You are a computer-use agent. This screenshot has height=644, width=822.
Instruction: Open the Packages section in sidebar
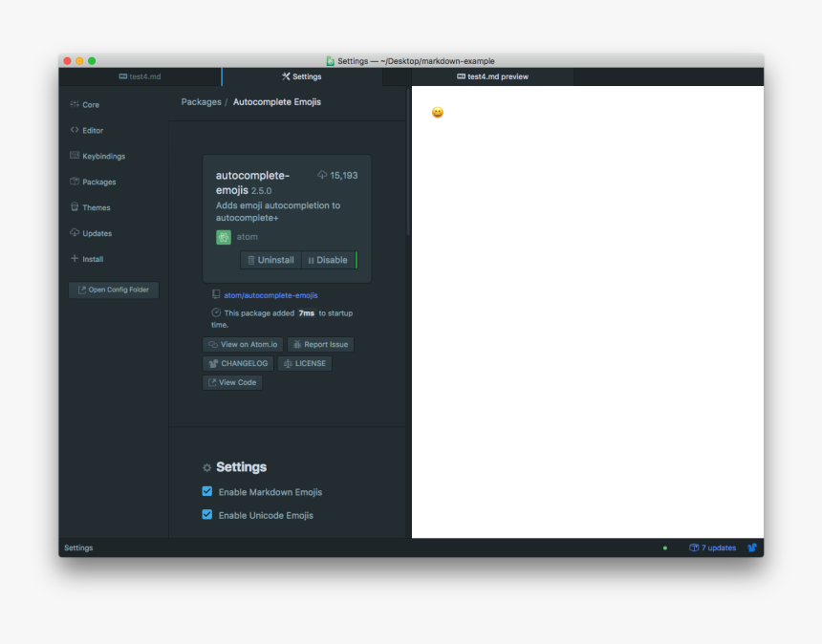click(93, 182)
